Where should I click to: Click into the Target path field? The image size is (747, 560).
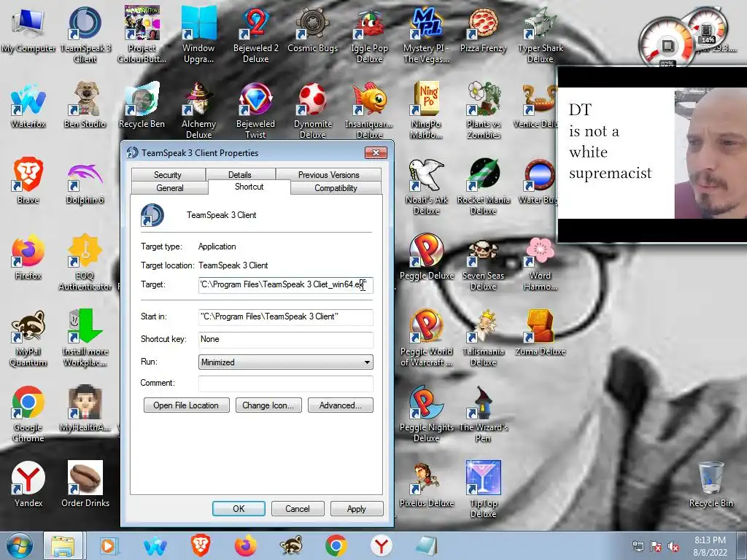[x=285, y=285]
